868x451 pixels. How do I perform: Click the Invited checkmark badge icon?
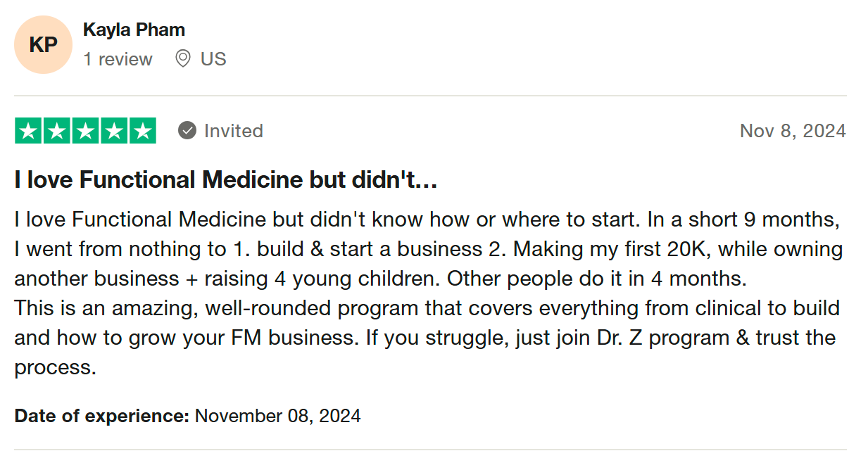point(187,131)
